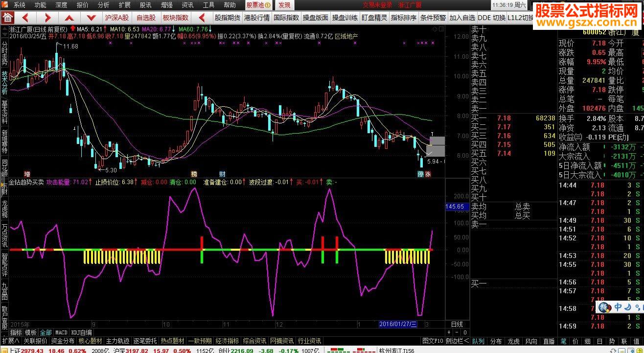Image resolution: width=644 pixels, height=353 pixels.
Task: Open the 热点题材 bottom tab
Action: pyautogui.click(x=173, y=341)
